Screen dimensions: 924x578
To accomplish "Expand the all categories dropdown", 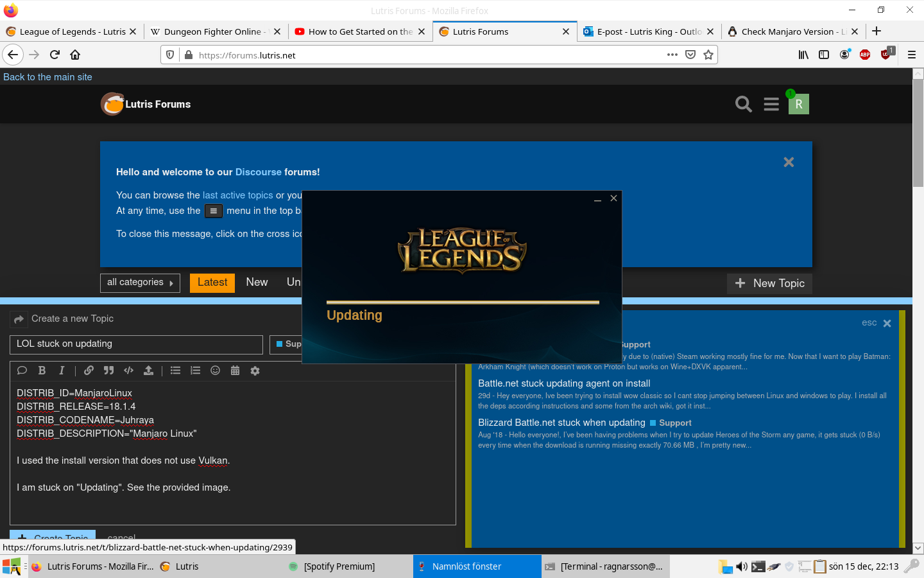I will coord(140,283).
